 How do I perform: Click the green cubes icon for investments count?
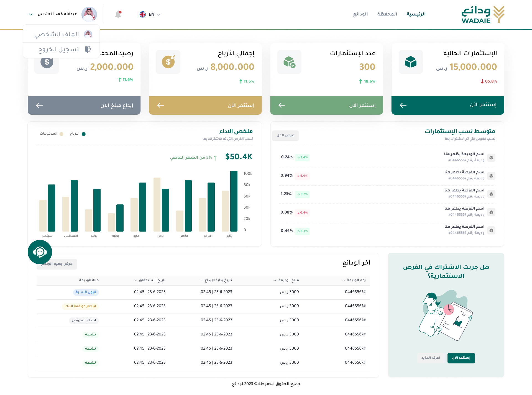point(289,62)
